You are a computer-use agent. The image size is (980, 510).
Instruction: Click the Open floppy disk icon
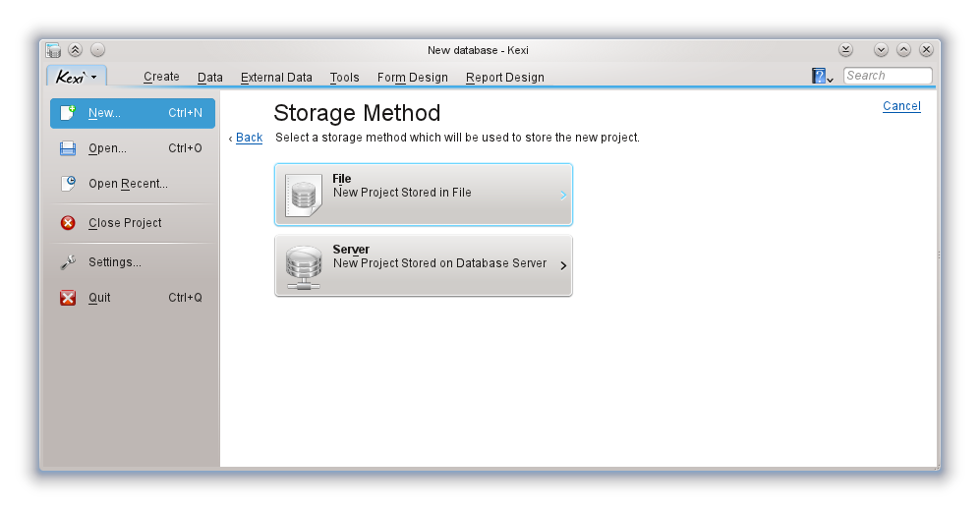tap(68, 148)
